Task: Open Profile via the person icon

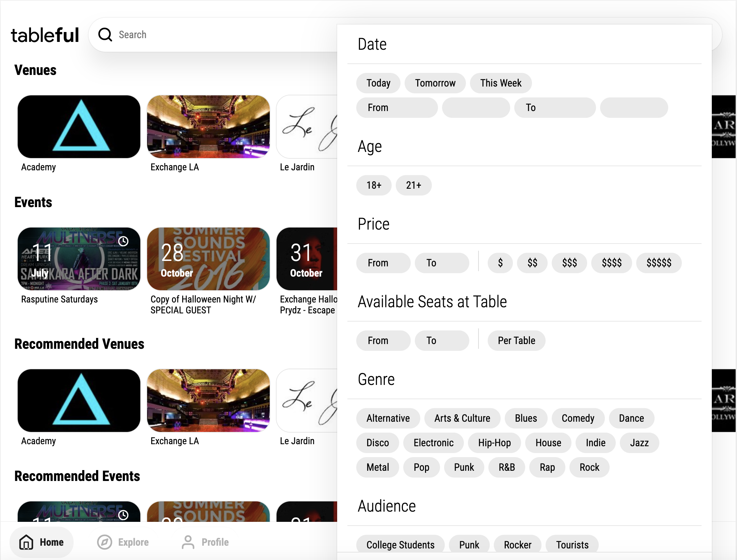Action: click(x=187, y=542)
